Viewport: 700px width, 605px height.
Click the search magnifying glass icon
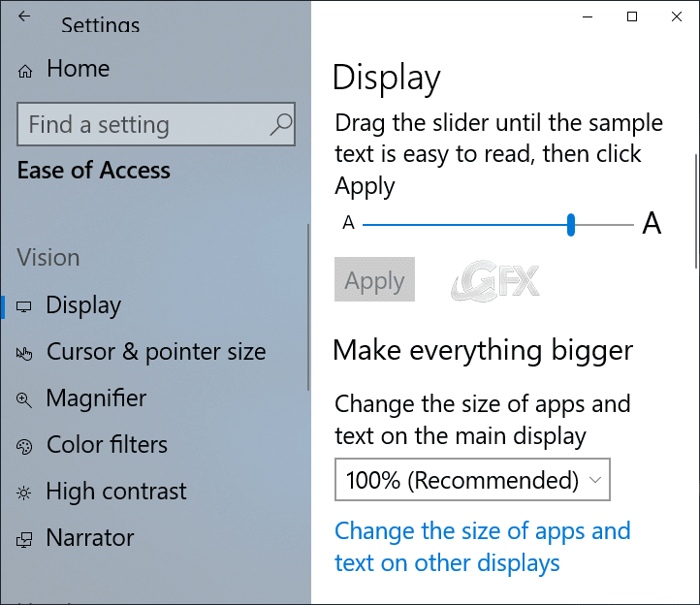[281, 124]
